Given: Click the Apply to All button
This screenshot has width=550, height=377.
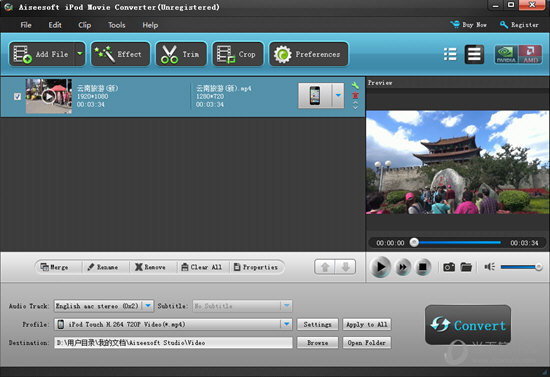Looking at the screenshot, I should (x=367, y=324).
